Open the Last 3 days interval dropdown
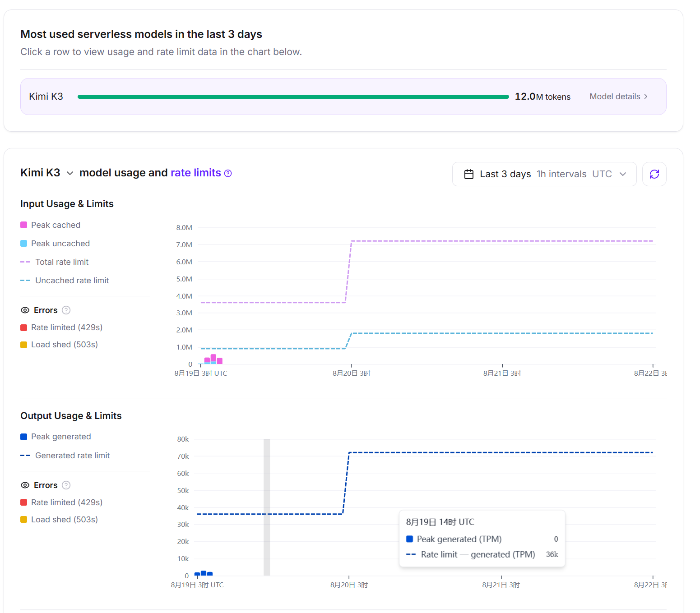Viewport: 700px width, 613px height. (x=544, y=174)
